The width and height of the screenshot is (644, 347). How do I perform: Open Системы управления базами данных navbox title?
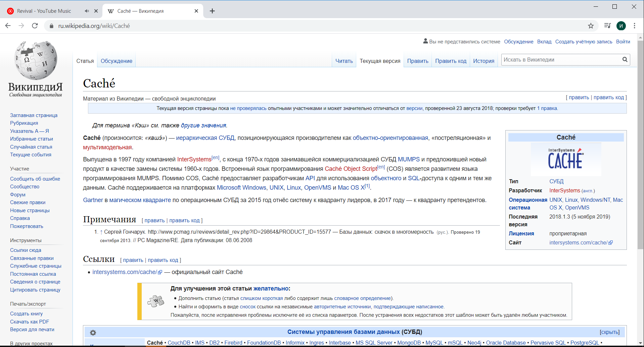(343, 332)
